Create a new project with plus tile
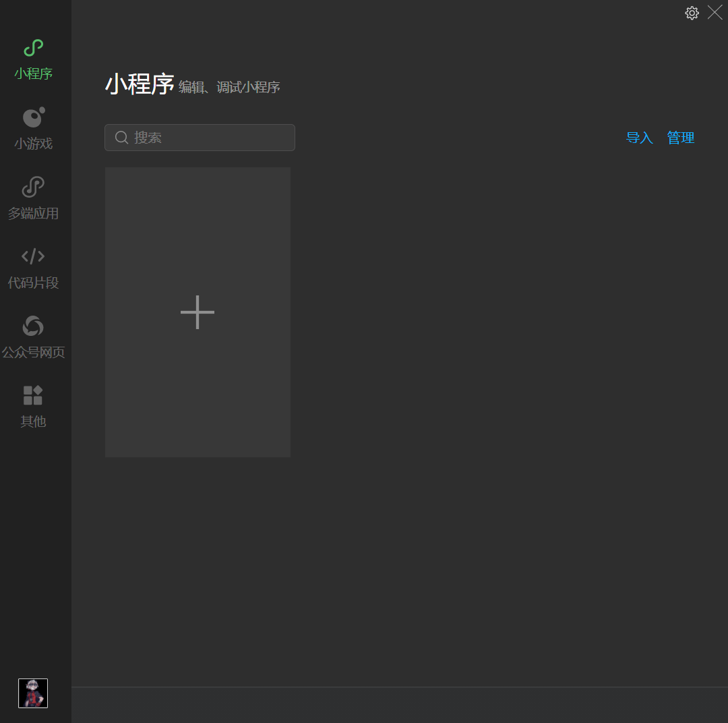 coord(198,312)
